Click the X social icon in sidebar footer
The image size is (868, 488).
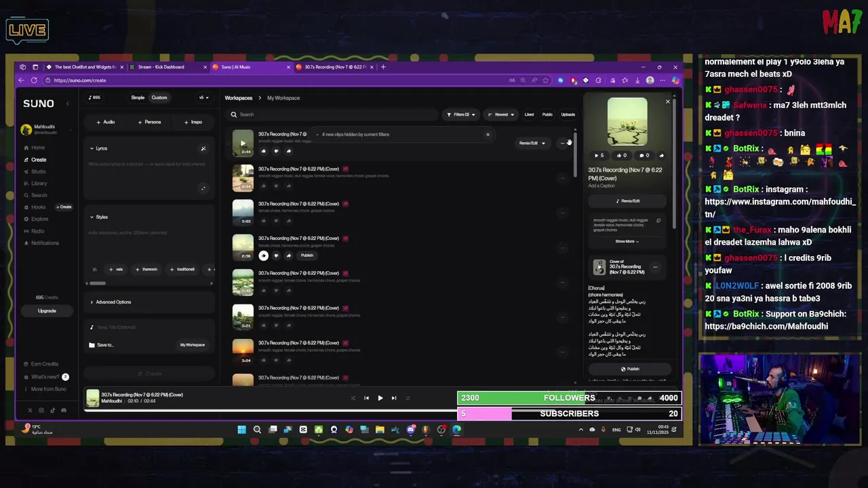click(x=30, y=410)
